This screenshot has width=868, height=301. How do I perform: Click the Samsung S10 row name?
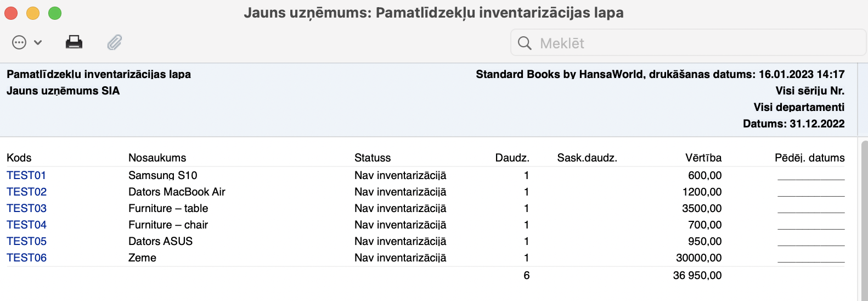pyautogui.click(x=162, y=175)
